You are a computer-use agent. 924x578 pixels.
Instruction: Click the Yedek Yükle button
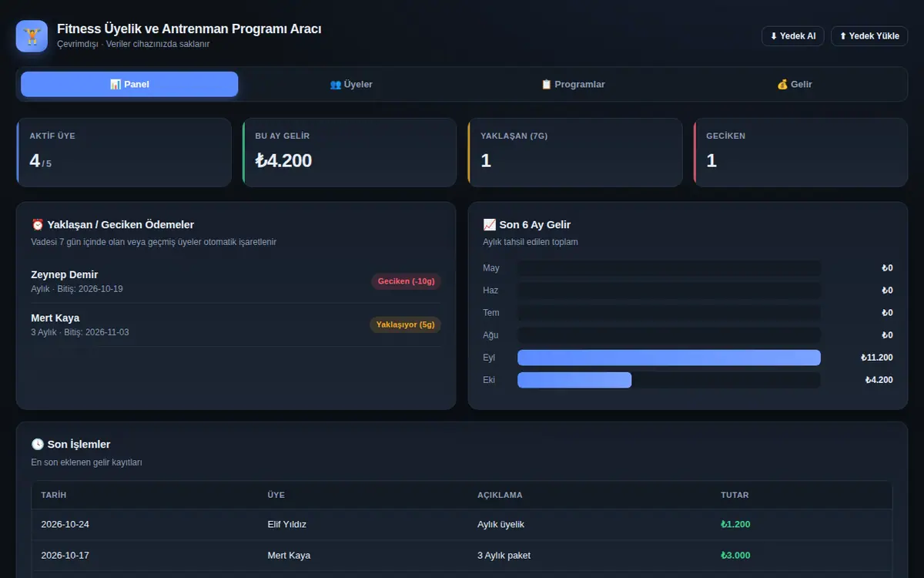point(869,36)
